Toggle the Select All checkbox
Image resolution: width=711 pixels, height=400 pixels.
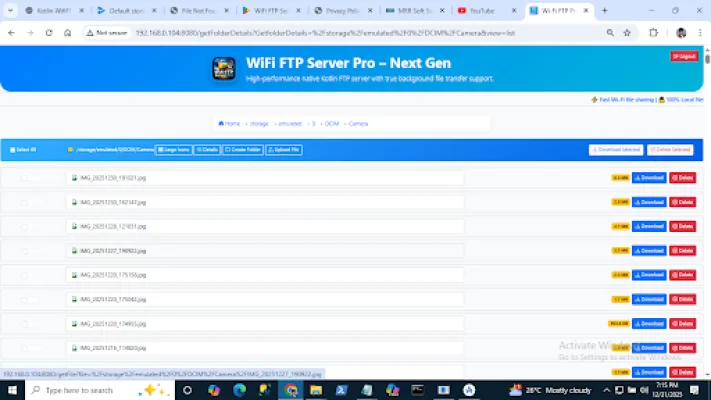click(12, 150)
